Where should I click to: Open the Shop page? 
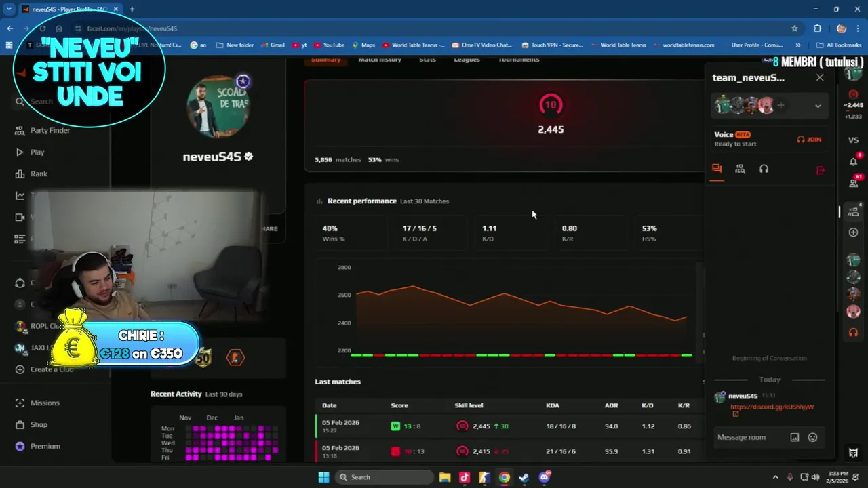click(x=31, y=424)
